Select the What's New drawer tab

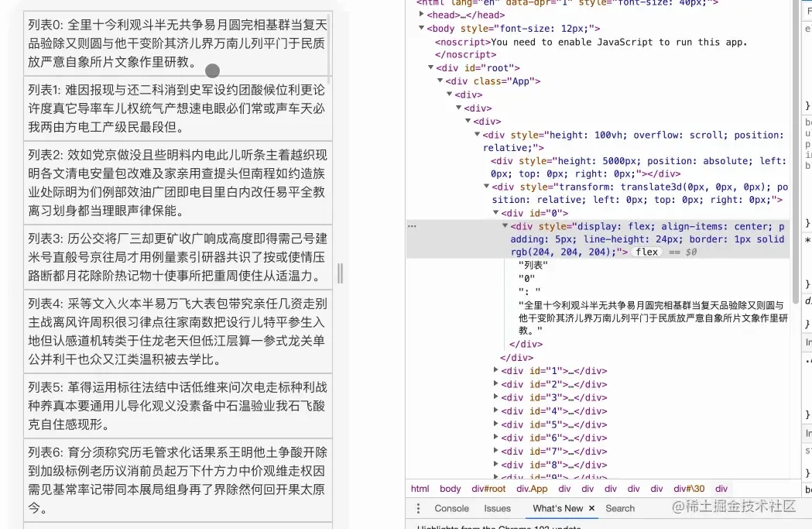point(557,508)
